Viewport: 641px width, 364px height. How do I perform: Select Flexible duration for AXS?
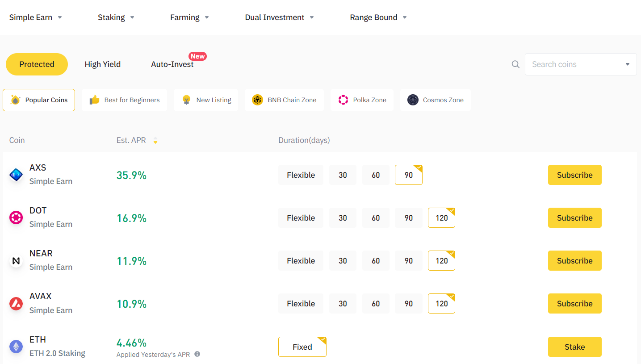pyautogui.click(x=301, y=175)
